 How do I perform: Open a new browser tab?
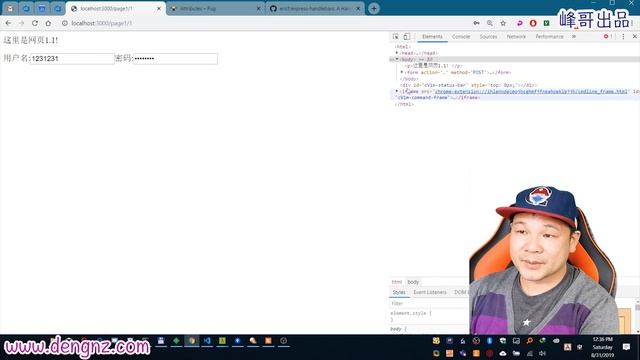374,8
